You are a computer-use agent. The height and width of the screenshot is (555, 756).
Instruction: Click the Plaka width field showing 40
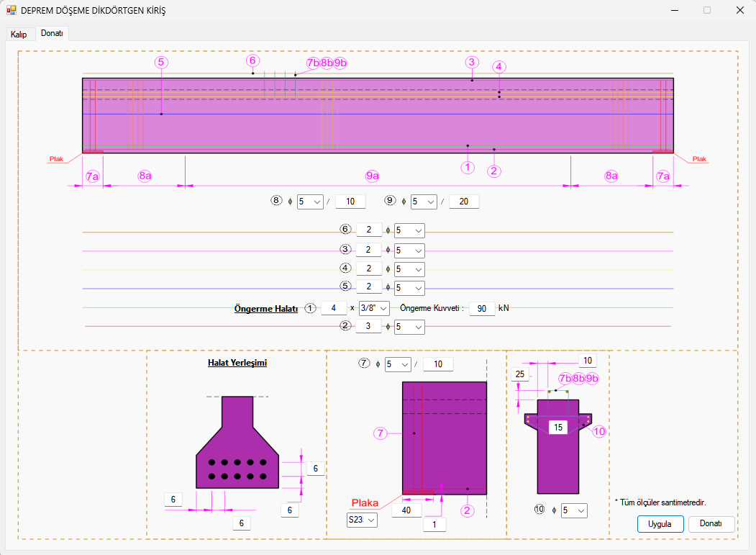tap(406, 510)
